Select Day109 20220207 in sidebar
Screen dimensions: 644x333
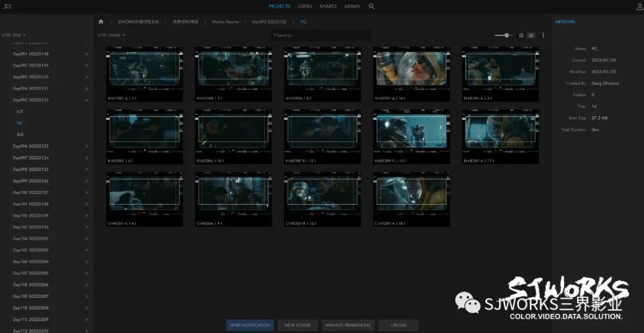click(x=30, y=296)
